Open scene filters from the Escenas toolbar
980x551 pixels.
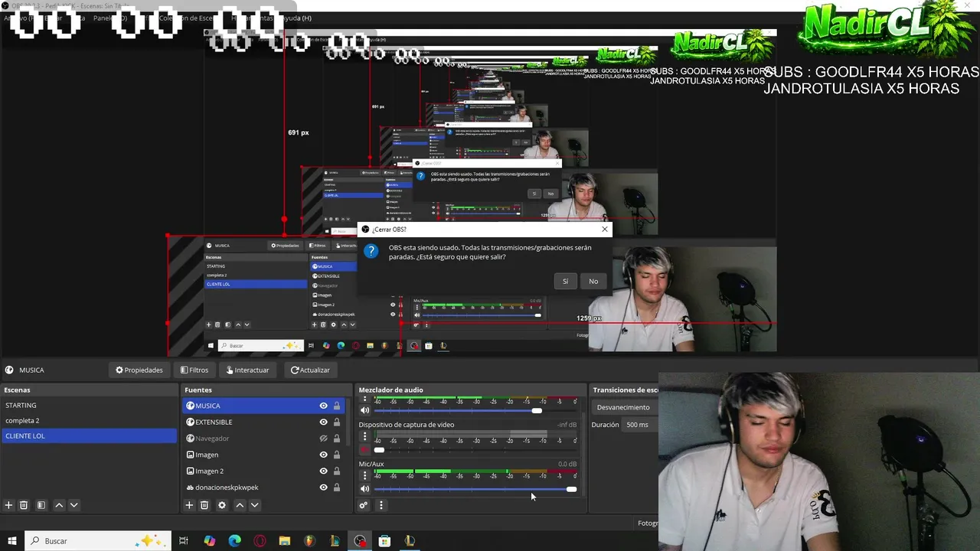coord(41,505)
